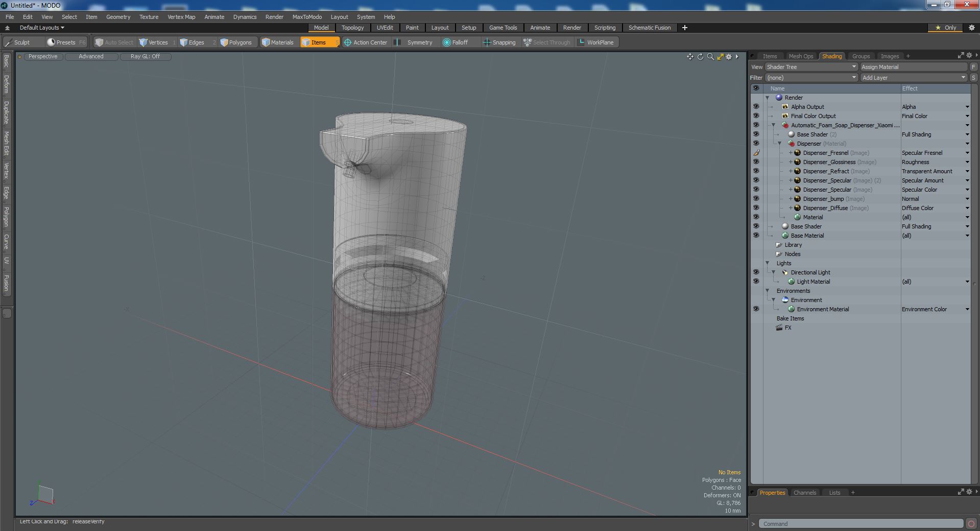Viewport: 980px width, 531px height.
Task: Hide the Final Color Output layer
Action: tap(756, 116)
